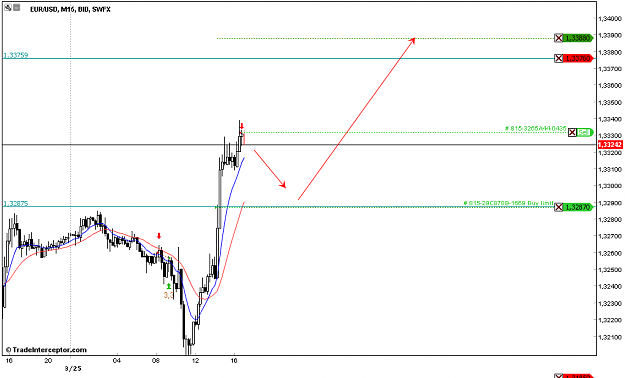Click the 3/25 date label on time axis
The image size is (625, 378).
coord(73,369)
